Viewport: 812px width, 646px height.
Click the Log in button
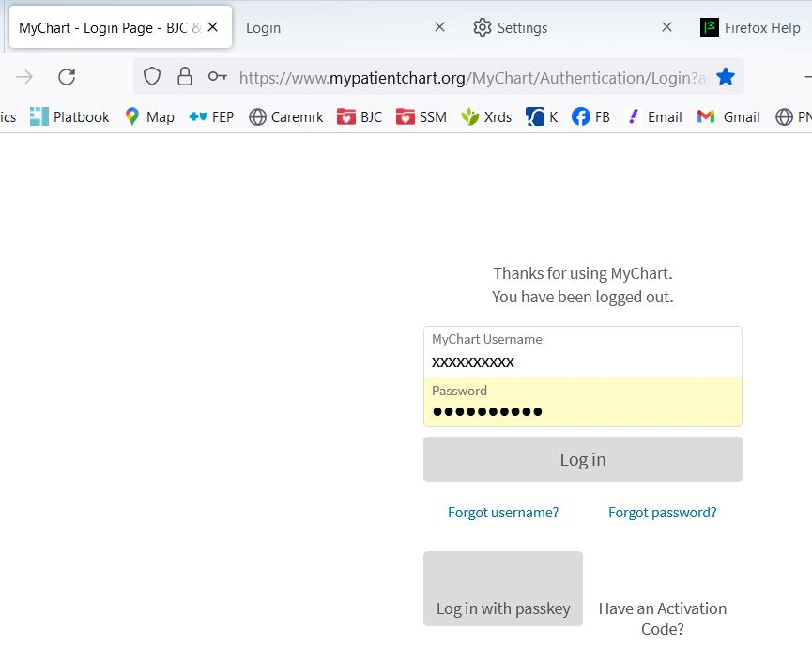pyautogui.click(x=582, y=459)
